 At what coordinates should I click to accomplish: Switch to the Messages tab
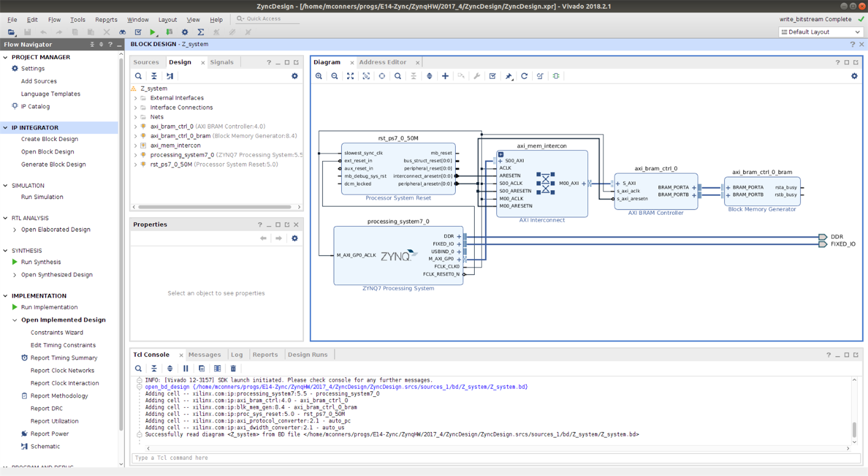[x=205, y=355]
